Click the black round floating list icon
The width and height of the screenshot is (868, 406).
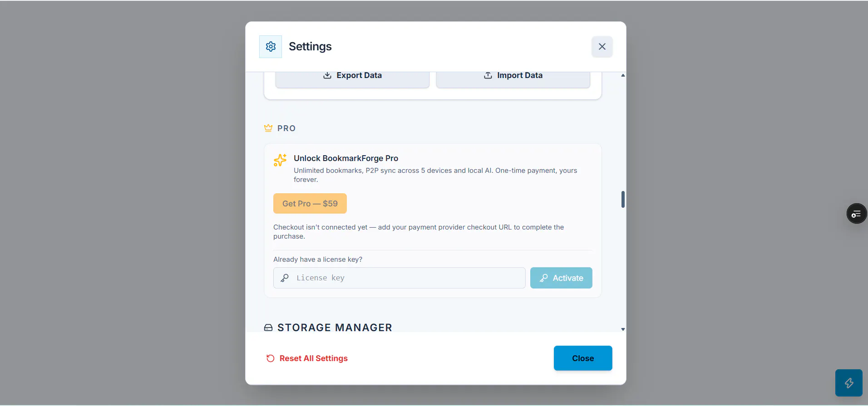857,214
